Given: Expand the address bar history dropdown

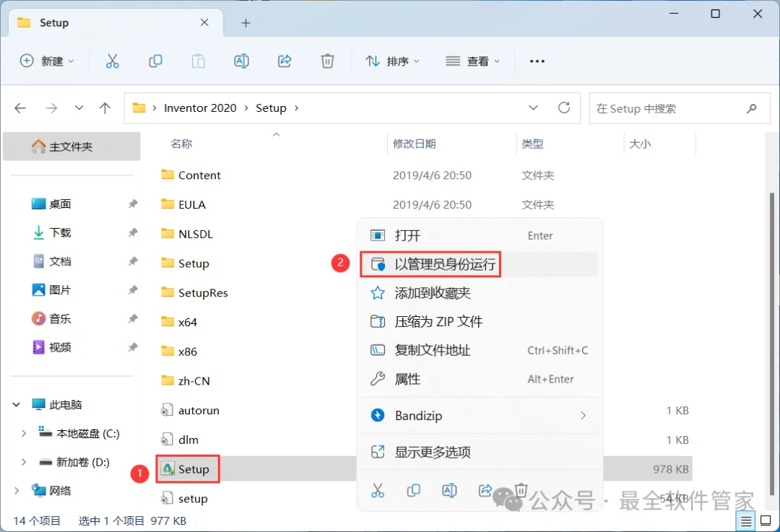Looking at the screenshot, I should tap(533, 108).
